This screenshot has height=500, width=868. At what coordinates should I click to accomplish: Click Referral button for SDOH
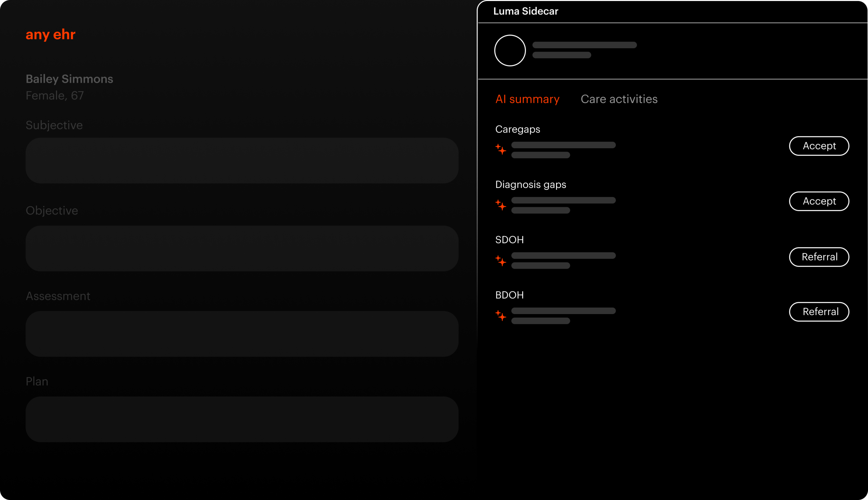[x=819, y=257]
